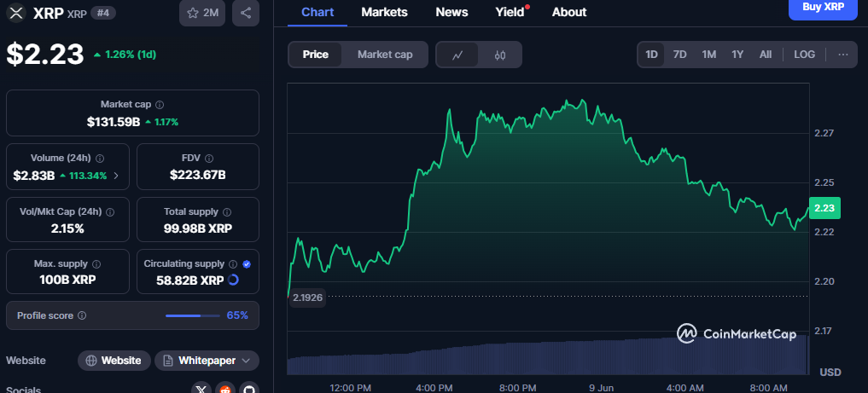Click the Profile score progress bar
This screenshot has width=868, height=393.
pos(193,315)
